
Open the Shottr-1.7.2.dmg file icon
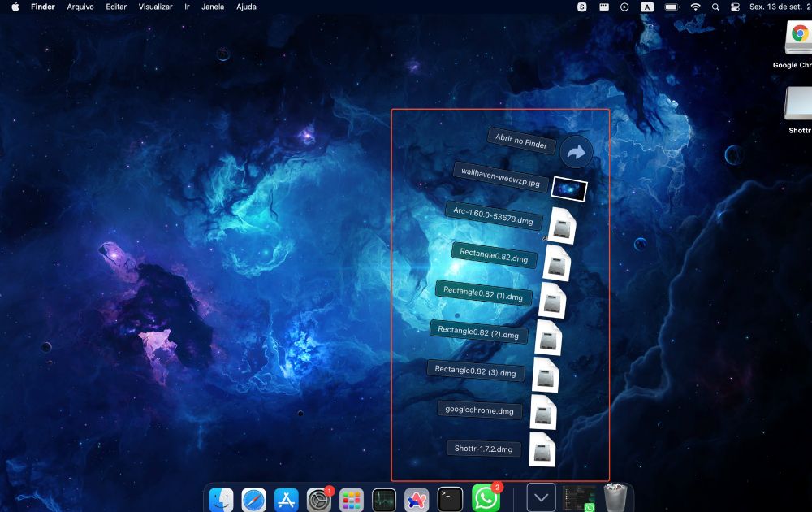(542, 449)
